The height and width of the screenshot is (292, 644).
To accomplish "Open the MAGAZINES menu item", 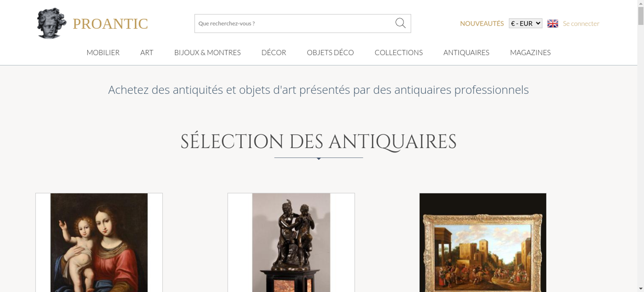I will (x=530, y=52).
